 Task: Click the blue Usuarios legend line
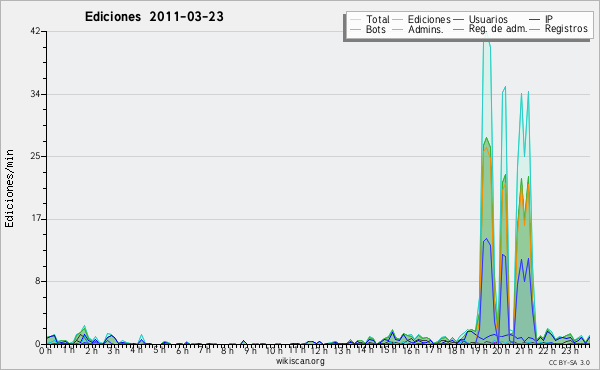point(458,20)
